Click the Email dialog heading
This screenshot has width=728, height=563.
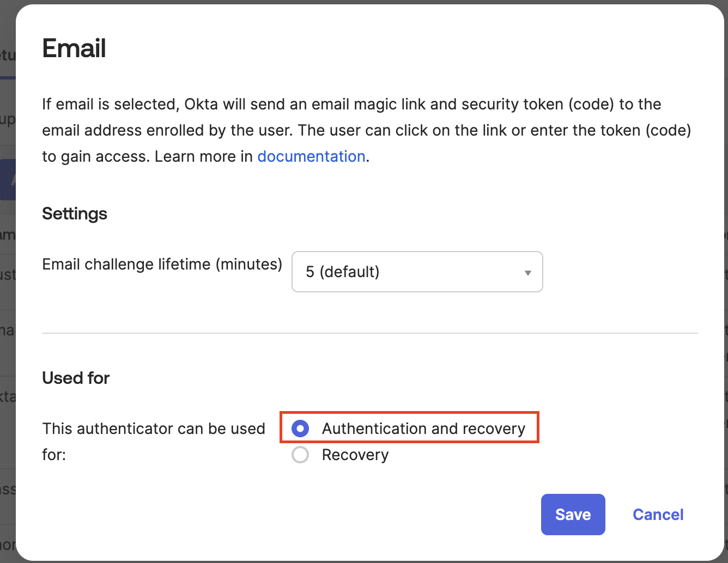(74, 48)
